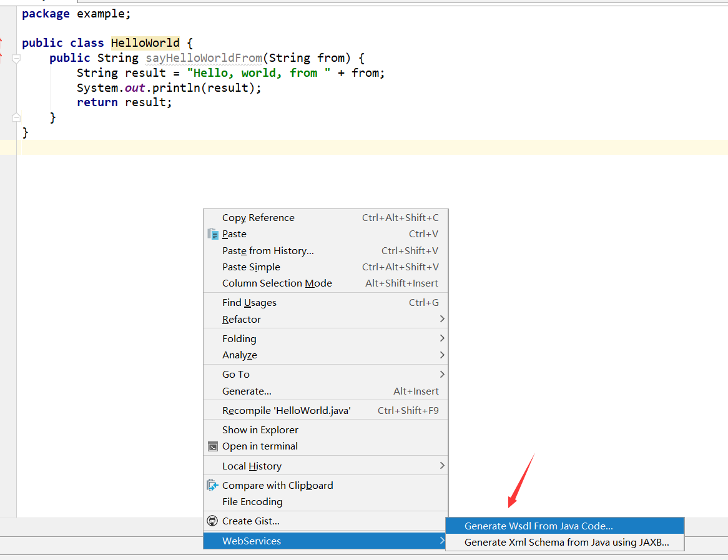
Task: Select File Encoding menu entry
Action: click(x=325, y=502)
